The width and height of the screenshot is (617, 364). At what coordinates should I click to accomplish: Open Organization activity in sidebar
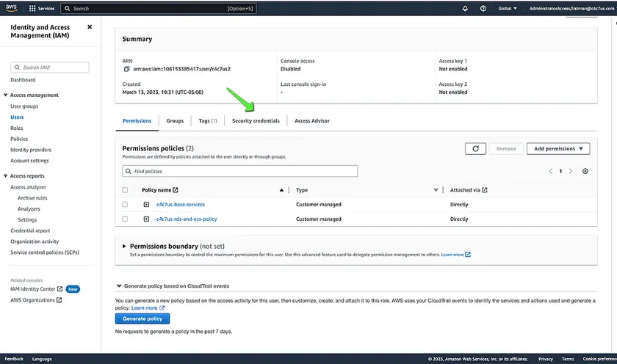point(35,241)
